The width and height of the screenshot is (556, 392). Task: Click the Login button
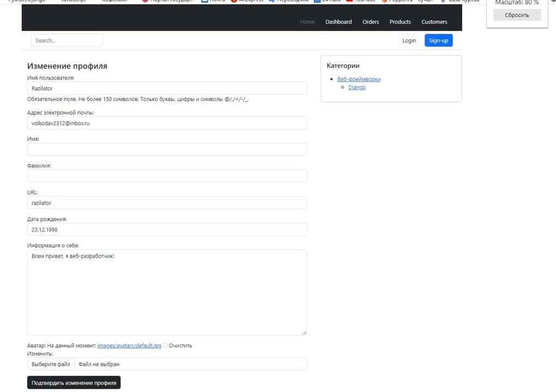click(409, 40)
